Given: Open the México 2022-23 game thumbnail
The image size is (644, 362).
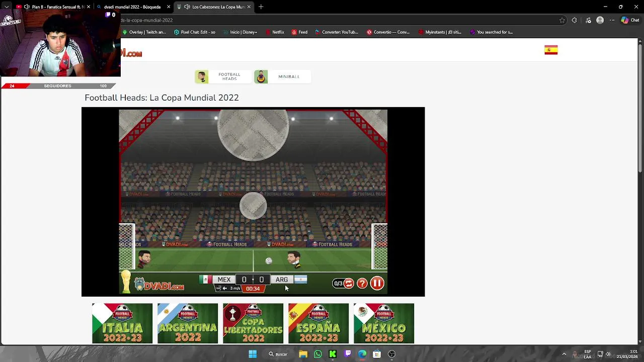Looking at the screenshot, I should pyautogui.click(x=384, y=323).
